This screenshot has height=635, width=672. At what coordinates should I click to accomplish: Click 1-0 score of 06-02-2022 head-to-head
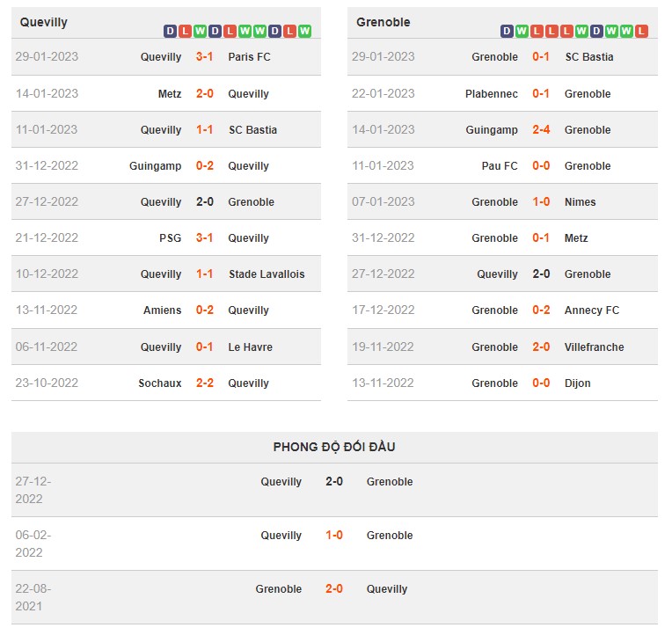point(334,535)
